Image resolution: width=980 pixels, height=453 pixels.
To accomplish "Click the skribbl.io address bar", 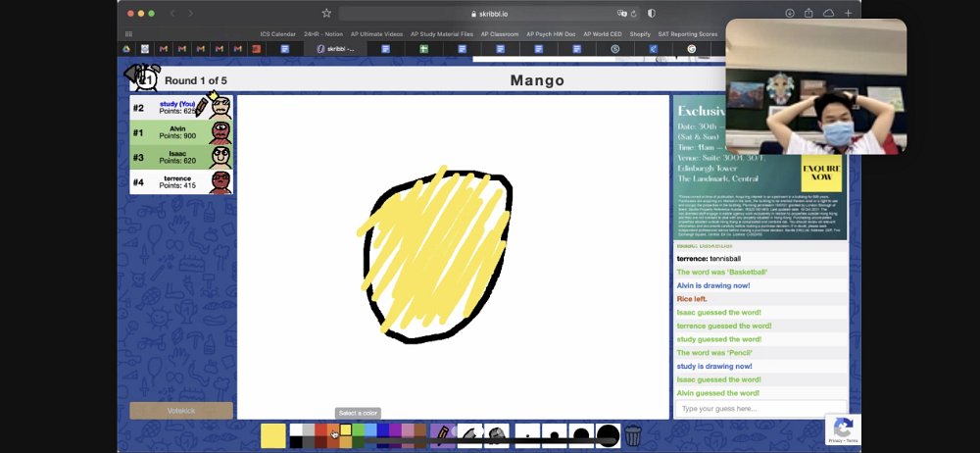I will coord(489,13).
